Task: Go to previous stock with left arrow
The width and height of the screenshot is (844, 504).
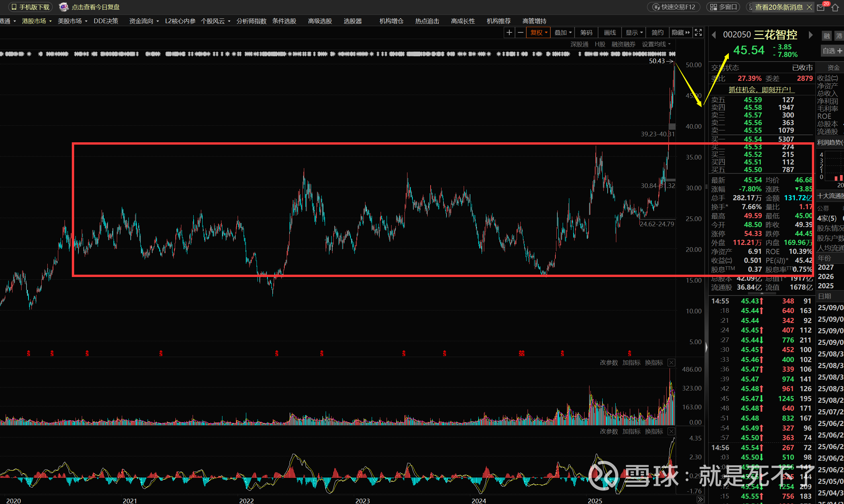Action: click(714, 35)
